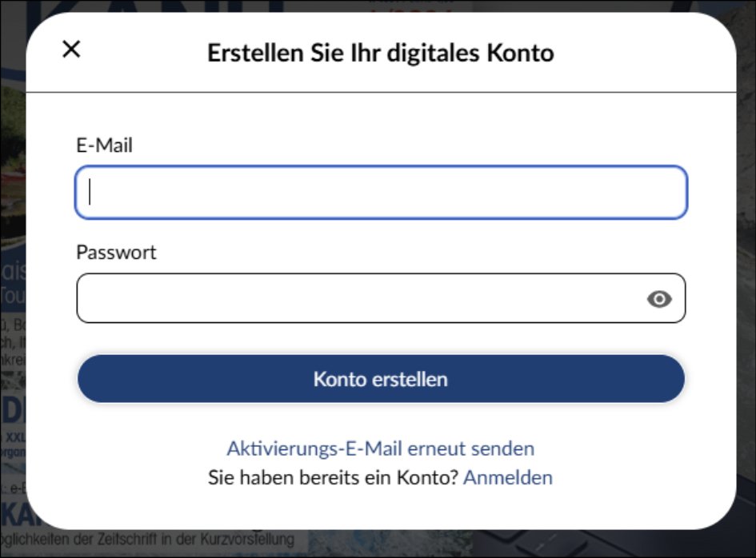Close the account creation dialog
Viewport: 756px width, 558px height.
(x=71, y=50)
